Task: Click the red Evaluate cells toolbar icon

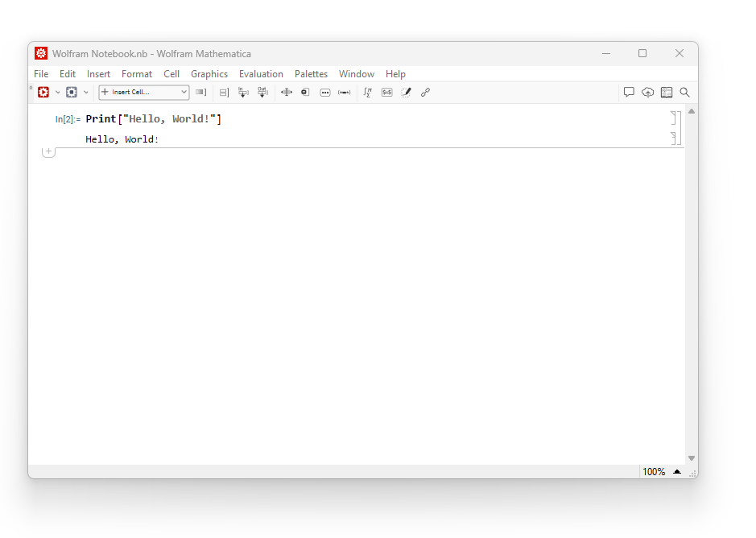Action: point(43,92)
